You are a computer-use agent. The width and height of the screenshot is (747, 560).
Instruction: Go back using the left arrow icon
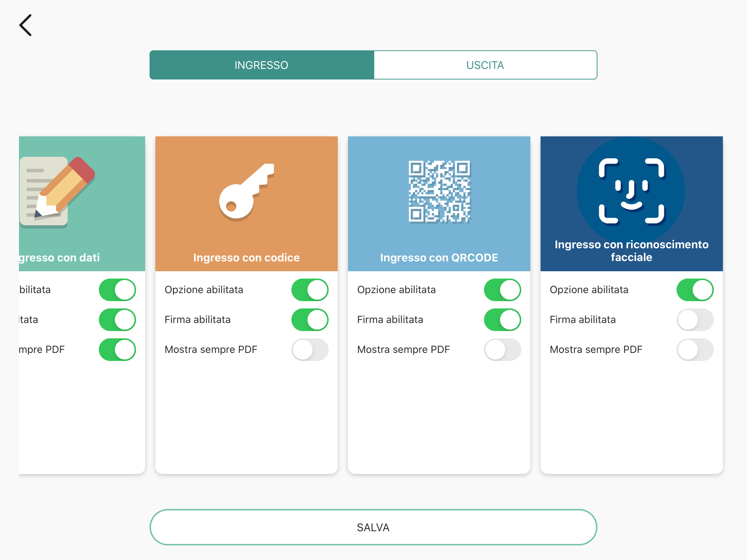[x=26, y=25]
